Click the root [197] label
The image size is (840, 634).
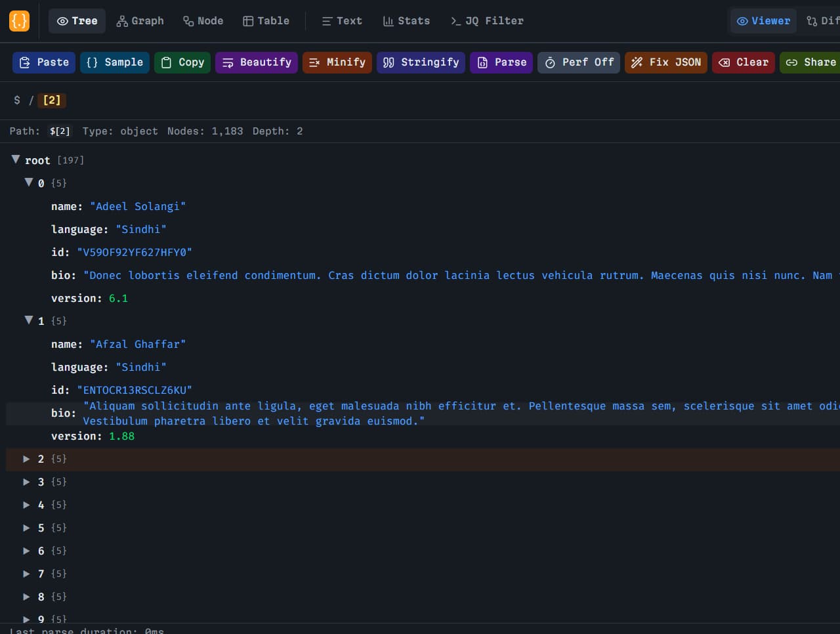coord(54,160)
